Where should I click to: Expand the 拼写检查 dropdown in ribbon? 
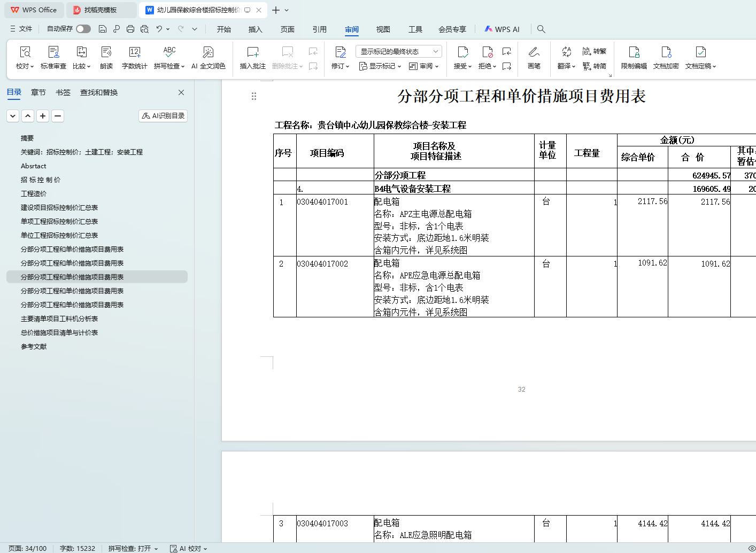pos(169,66)
